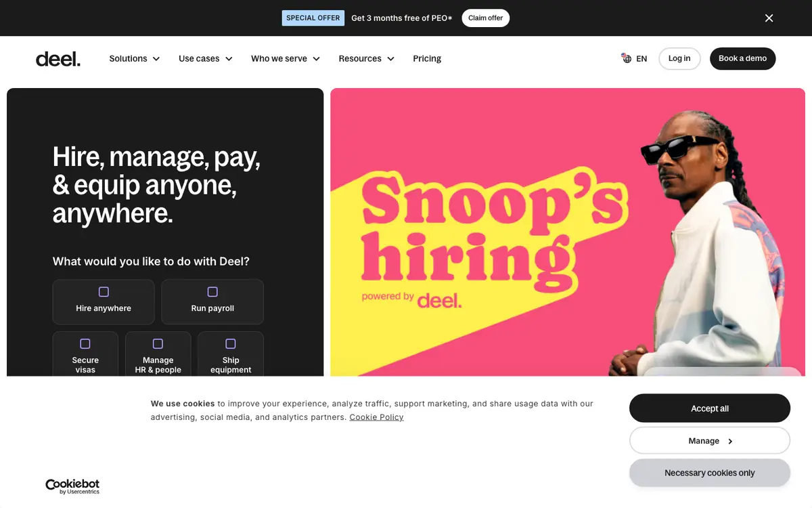Image resolution: width=812 pixels, height=508 pixels.
Task: Claim the PEO special offer
Action: click(486, 18)
